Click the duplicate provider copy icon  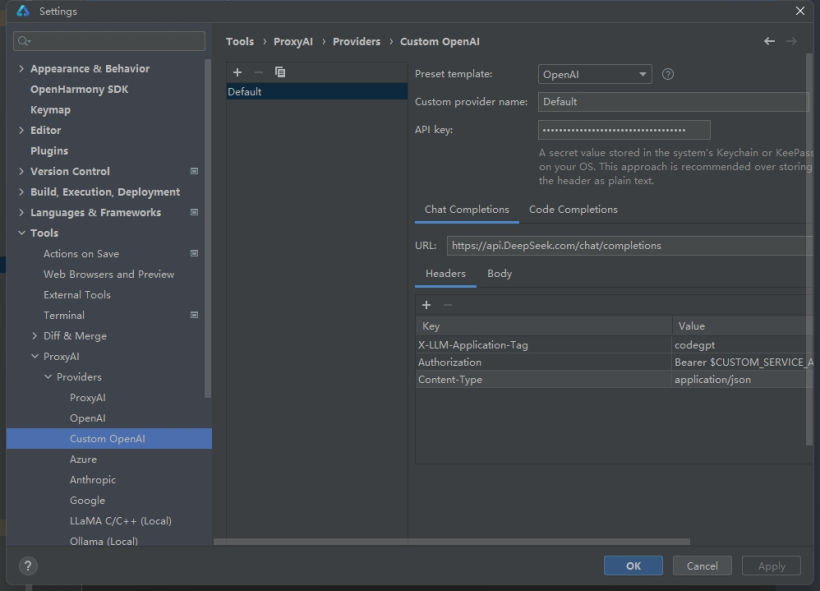[280, 72]
